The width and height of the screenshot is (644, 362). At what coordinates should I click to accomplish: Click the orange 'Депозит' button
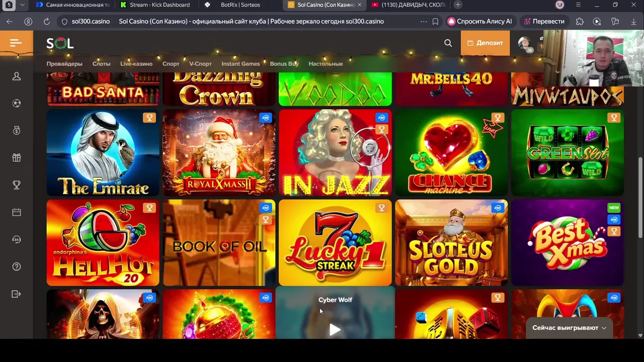[485, 43]
